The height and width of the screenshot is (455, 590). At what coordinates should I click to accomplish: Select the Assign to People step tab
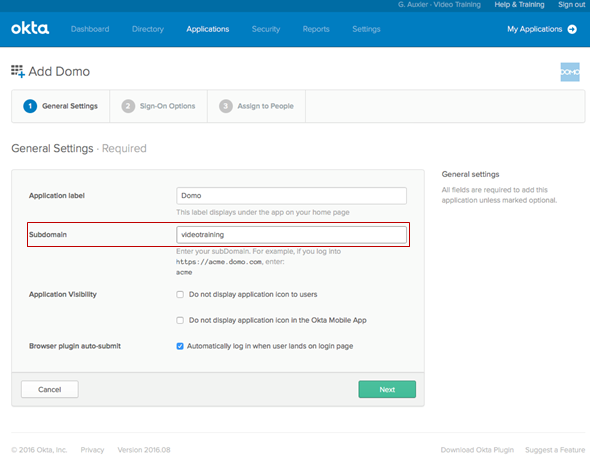(x=256, y=106)
